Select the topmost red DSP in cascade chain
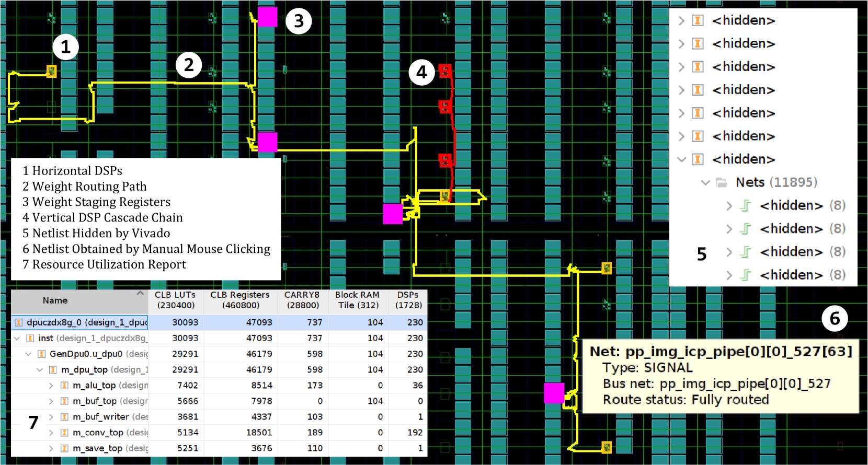 tap(445, 70)
